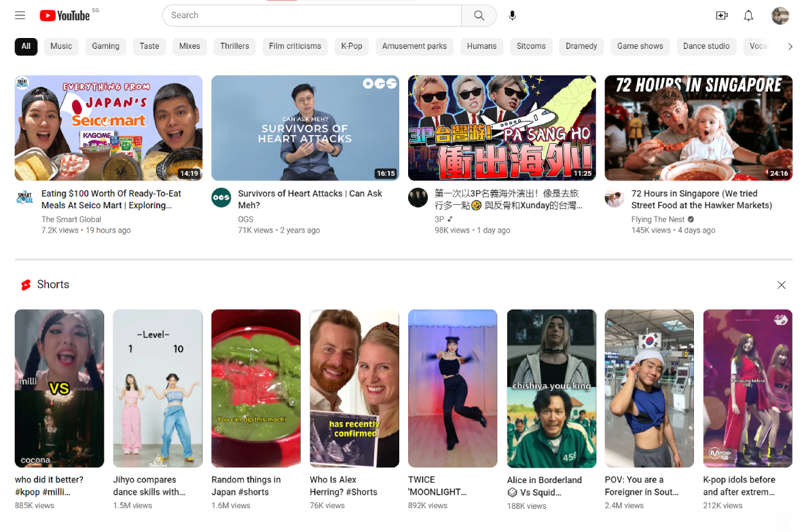Open the hamburger guide menu
Image resolution: width=806 pixels, height=532 pixels.
(x=20, y=16)
